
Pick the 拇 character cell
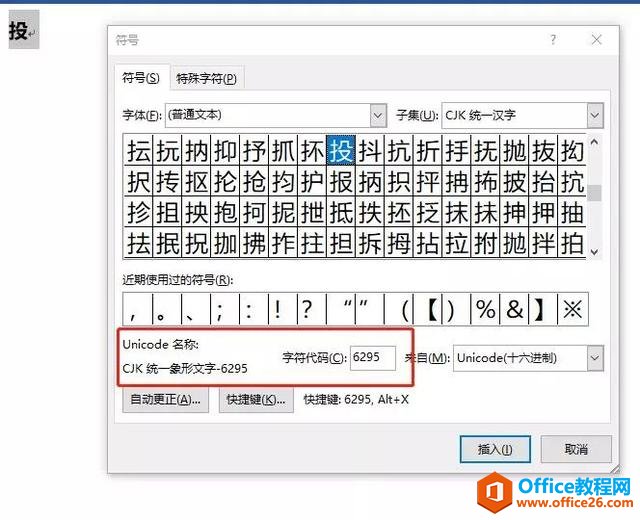(399, 244)
